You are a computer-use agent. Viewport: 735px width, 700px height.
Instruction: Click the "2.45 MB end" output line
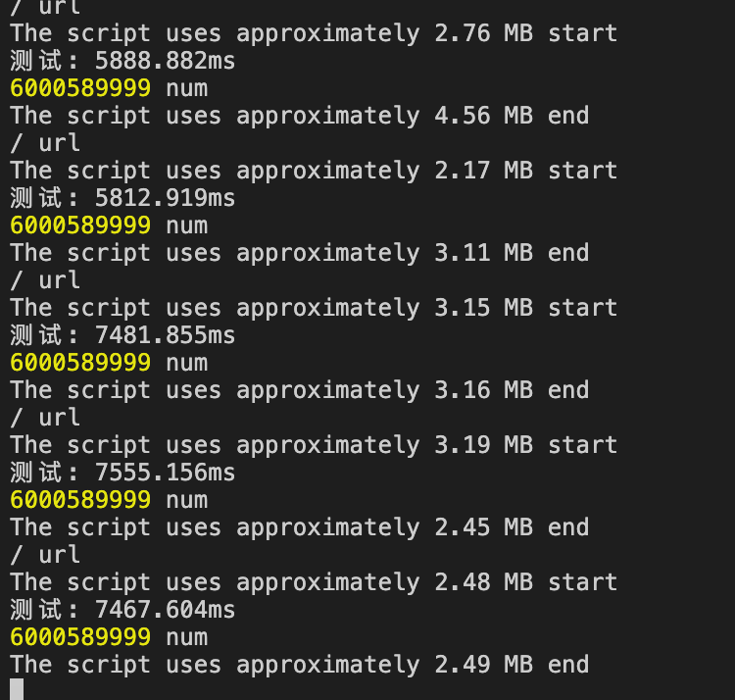coord(299,527)
